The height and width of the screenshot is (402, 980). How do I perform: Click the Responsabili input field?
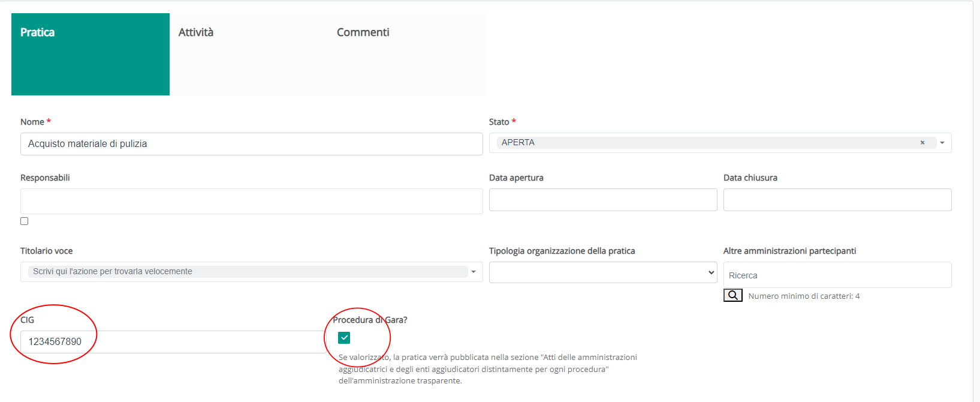point(252,202)
